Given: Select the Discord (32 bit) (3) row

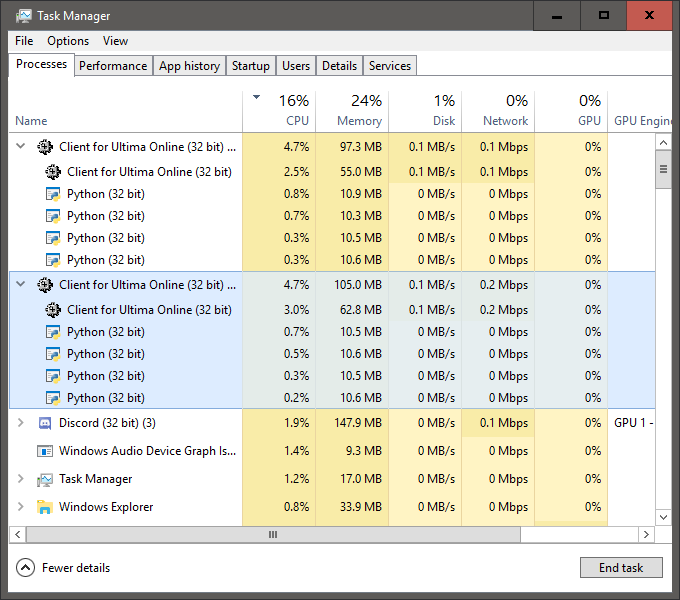Looking at the screenshot, I should tap(332, 423).
